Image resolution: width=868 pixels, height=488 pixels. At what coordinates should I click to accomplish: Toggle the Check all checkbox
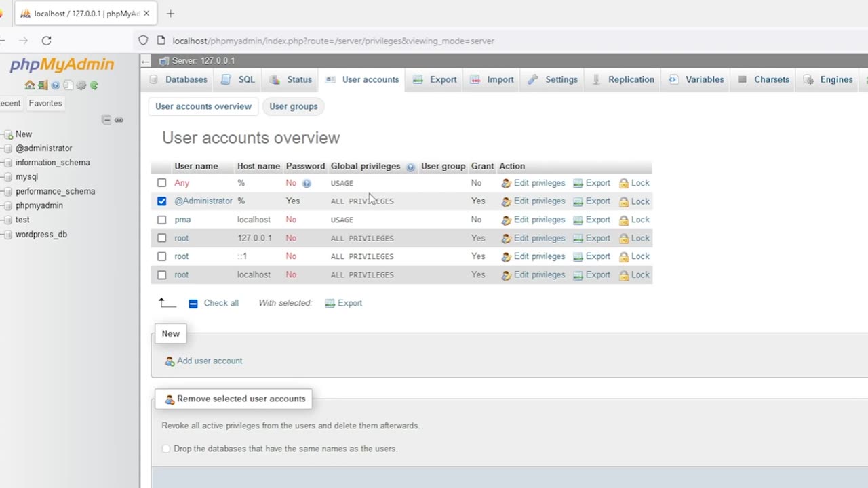tap(193, 304)
